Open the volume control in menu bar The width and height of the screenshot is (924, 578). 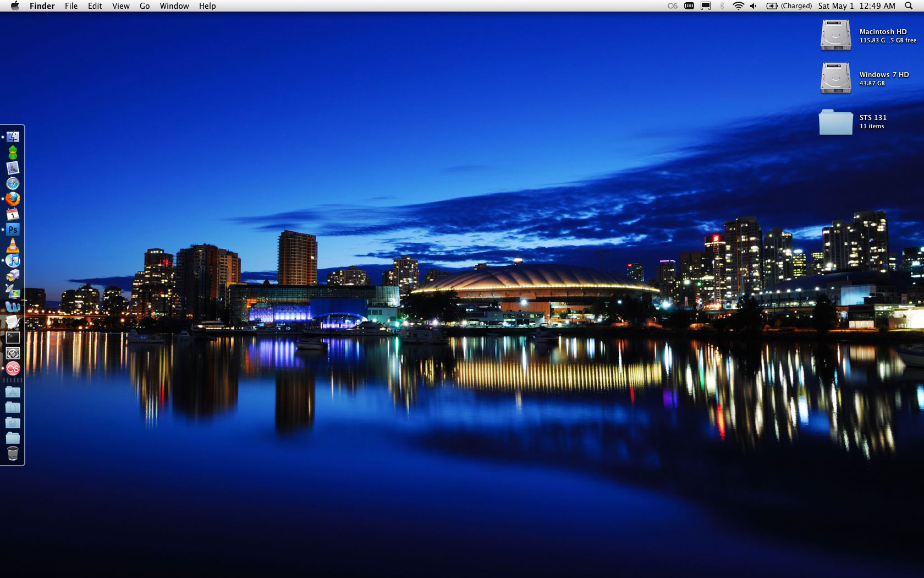click(753, 6)
